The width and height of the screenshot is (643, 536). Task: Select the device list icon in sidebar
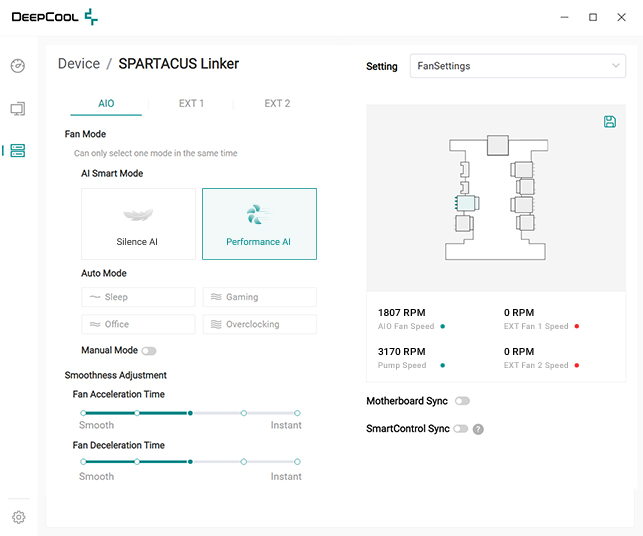[18, 151]
